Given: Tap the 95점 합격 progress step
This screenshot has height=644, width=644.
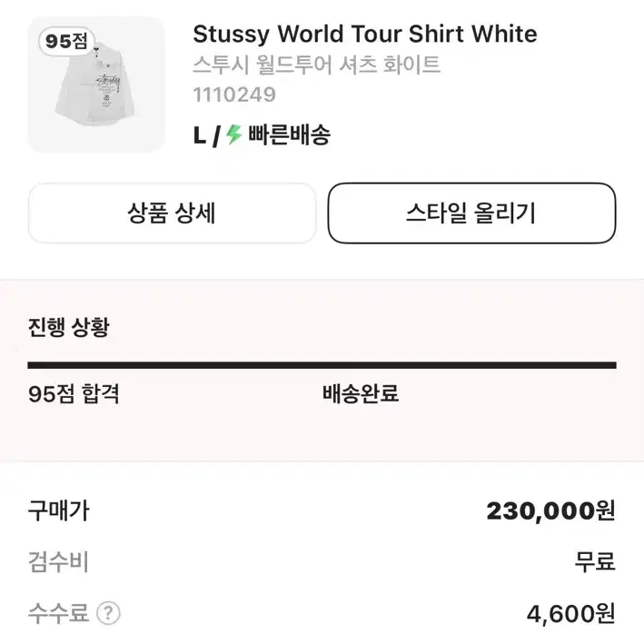Looking at the screenshot, I should click(x=74, y=393).
